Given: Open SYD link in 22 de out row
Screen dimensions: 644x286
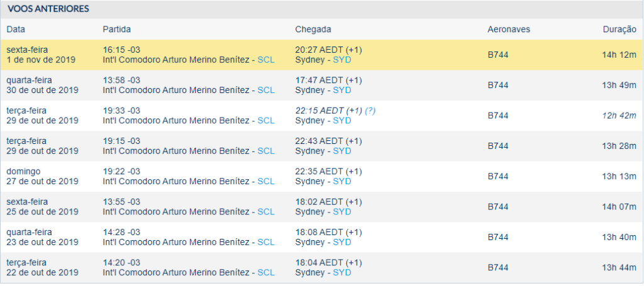Looking at the screenshot, I should pyautogui.click(x=341, y=272).
